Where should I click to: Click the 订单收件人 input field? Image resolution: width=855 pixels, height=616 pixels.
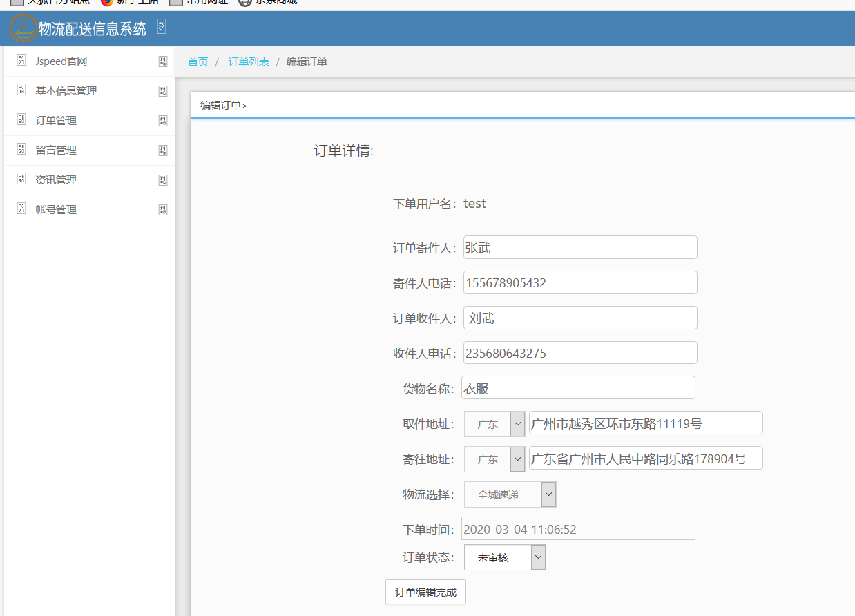[580, 318]
